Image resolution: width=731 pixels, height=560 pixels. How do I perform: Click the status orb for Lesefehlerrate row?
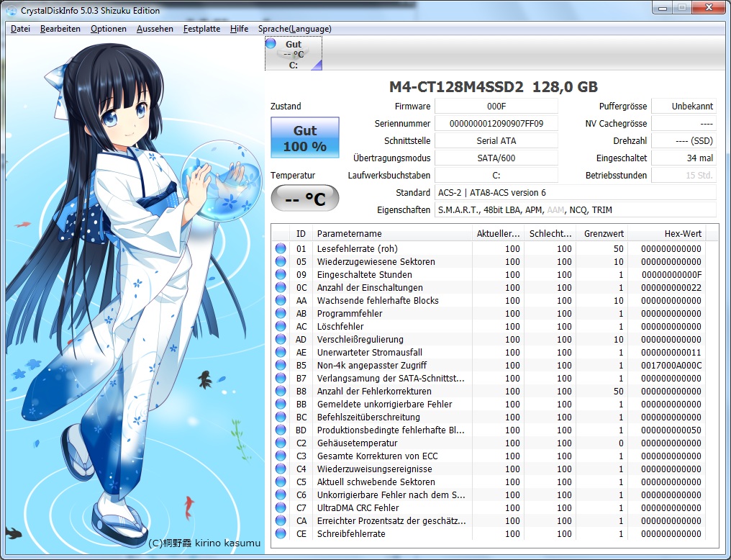click(x=281, y=249)
